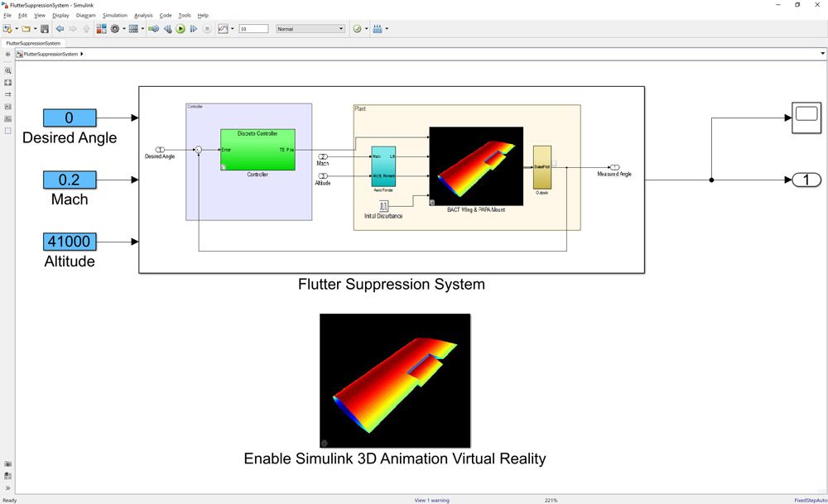Click the simulation stop time field
This screenshot has width=828, height=504.
pyautogui.click(x=252, y=28)
